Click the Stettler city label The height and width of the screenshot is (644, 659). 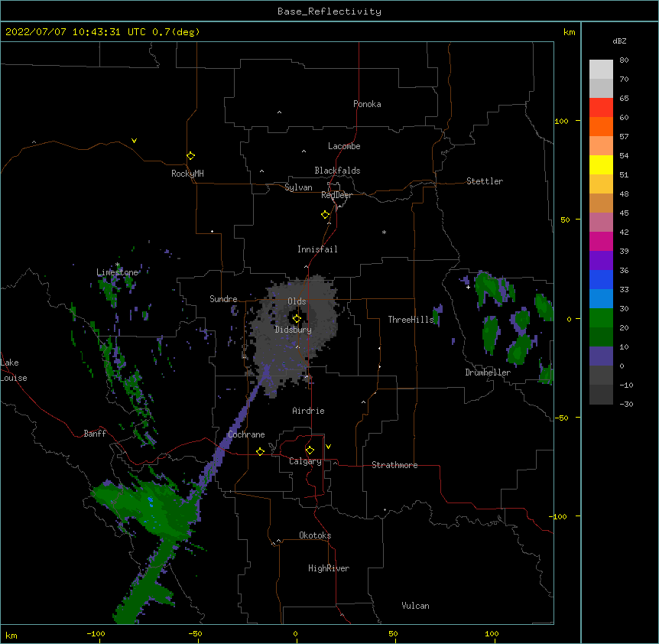(484, 181)
